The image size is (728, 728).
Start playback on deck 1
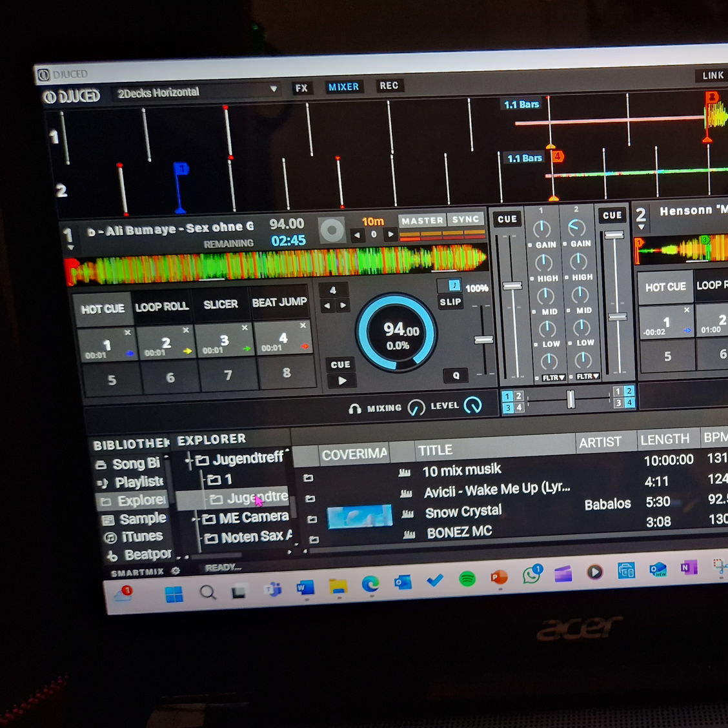pyautogui.click(x=341, y=381)
